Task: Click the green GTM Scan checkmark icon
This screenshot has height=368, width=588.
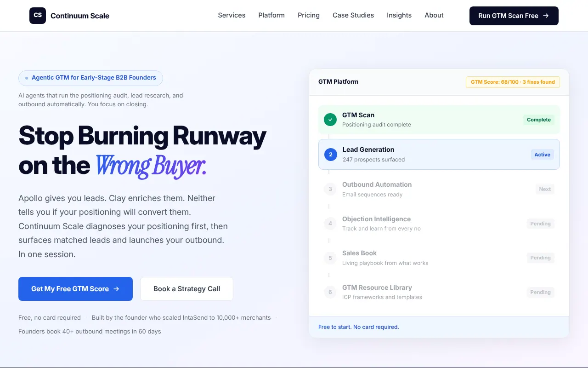Action: click(x=330, y=120)
